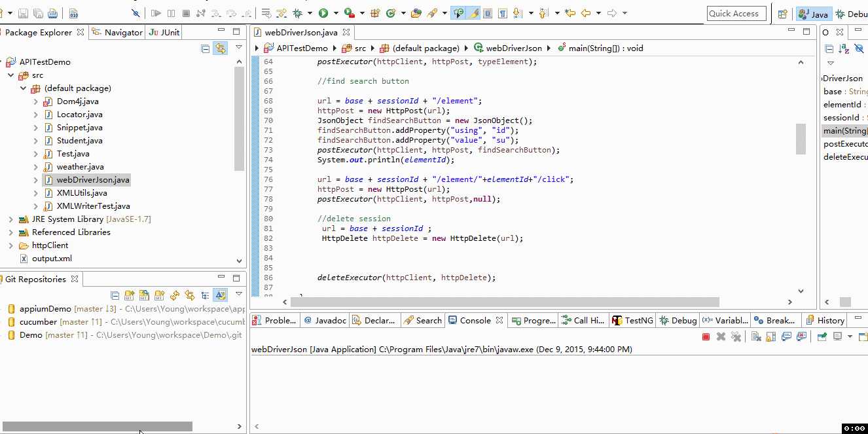868x434 pixels.
Task: Collapse the src folder in Package Explorer
Action: (10, 75)
